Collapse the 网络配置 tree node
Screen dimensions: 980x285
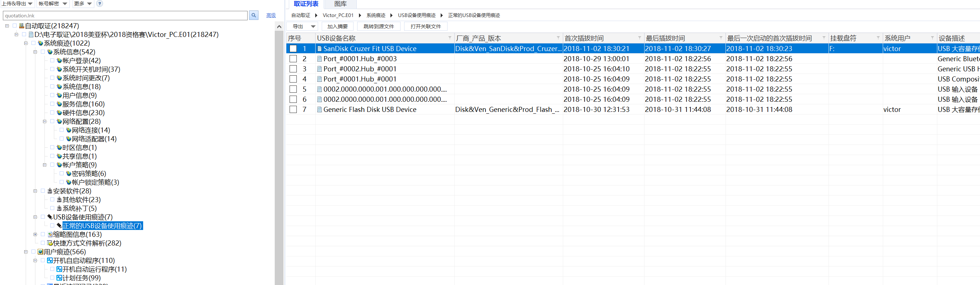[x=44, y=122]
